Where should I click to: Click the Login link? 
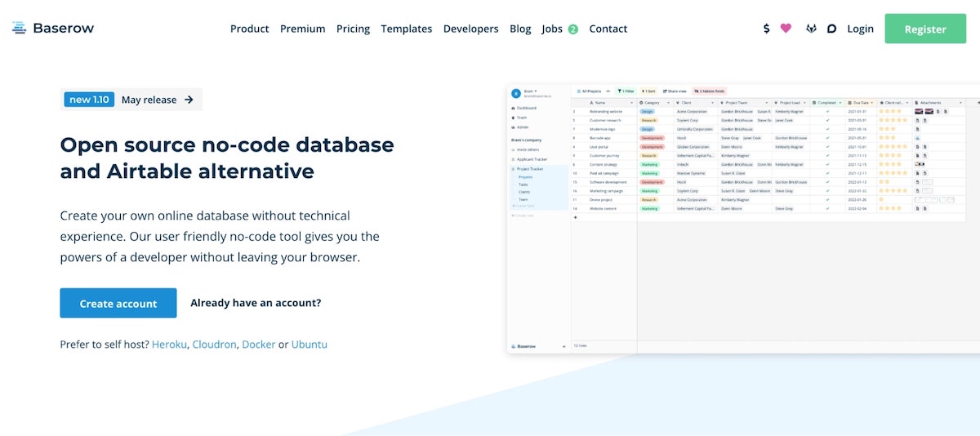click(x=860, y=29)
